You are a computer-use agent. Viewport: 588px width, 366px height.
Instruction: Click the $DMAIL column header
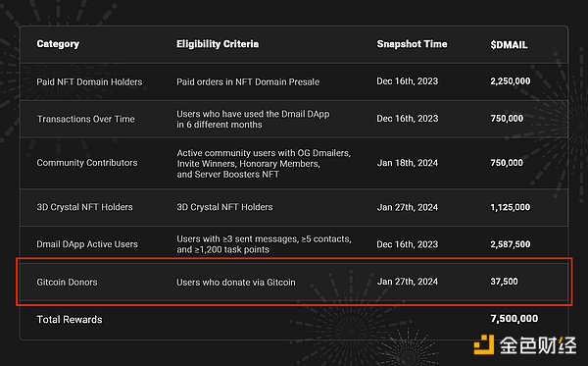509,45
